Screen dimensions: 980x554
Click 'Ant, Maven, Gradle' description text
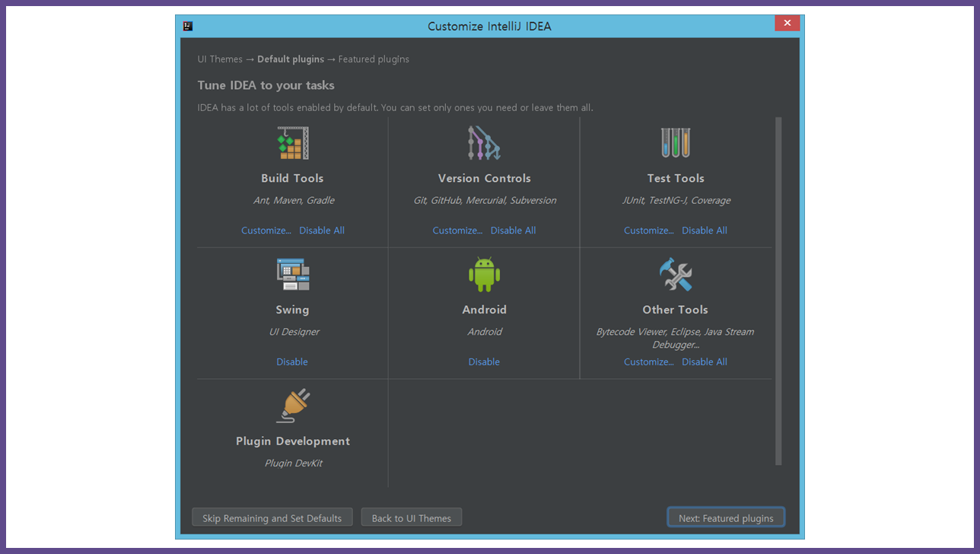pos(294,201)
